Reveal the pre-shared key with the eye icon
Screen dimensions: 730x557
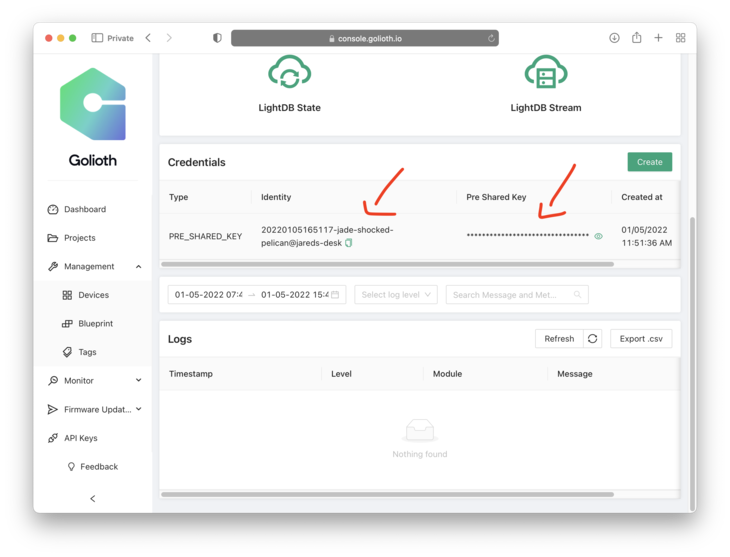(598, 236)
